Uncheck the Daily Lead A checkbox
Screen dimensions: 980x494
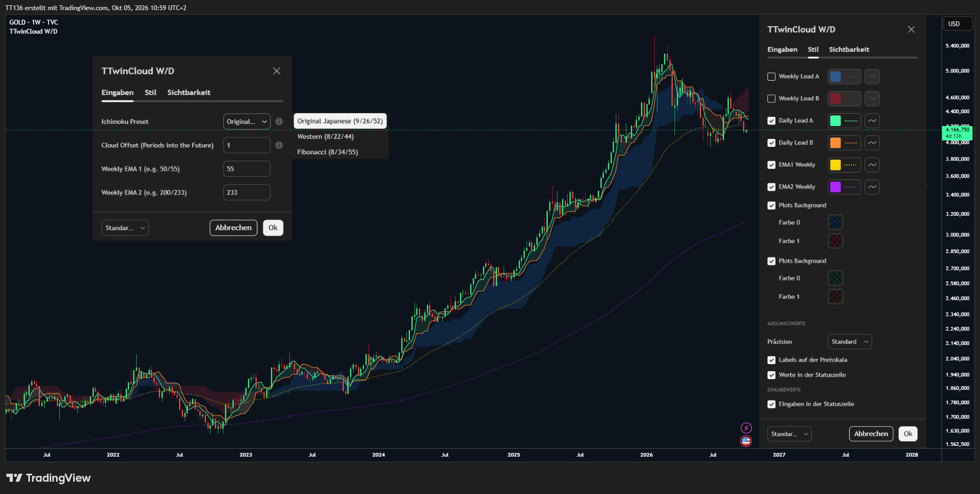pos(771,121)
